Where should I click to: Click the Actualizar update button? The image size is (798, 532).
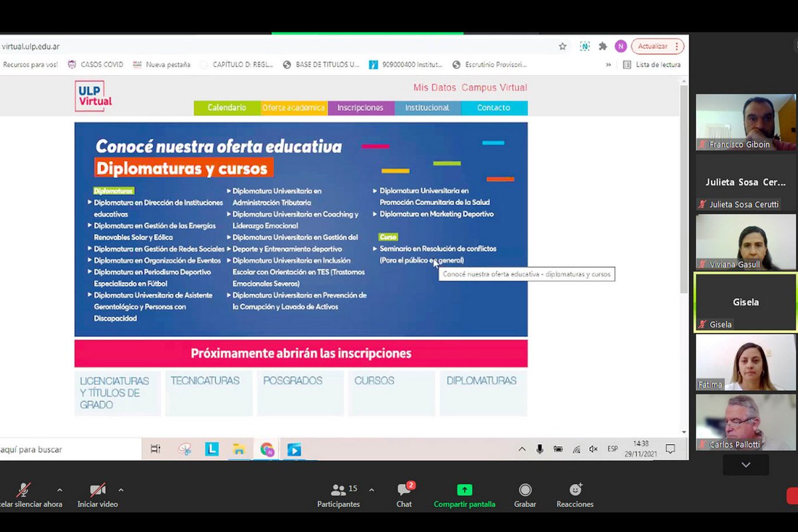(x=657, y=47)
